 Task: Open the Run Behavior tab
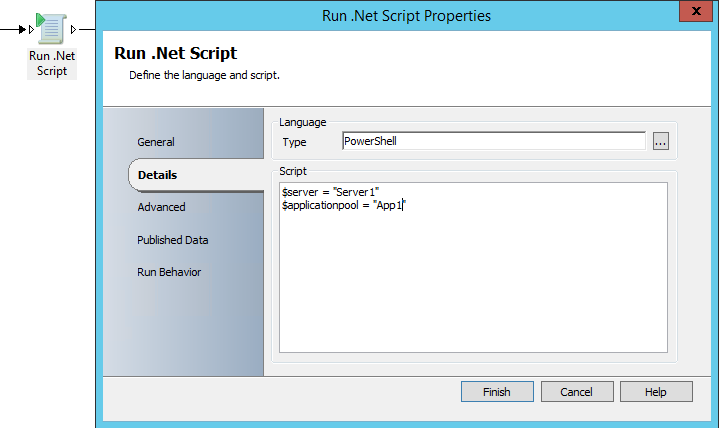pyautogui.click(x=169, y=272)
